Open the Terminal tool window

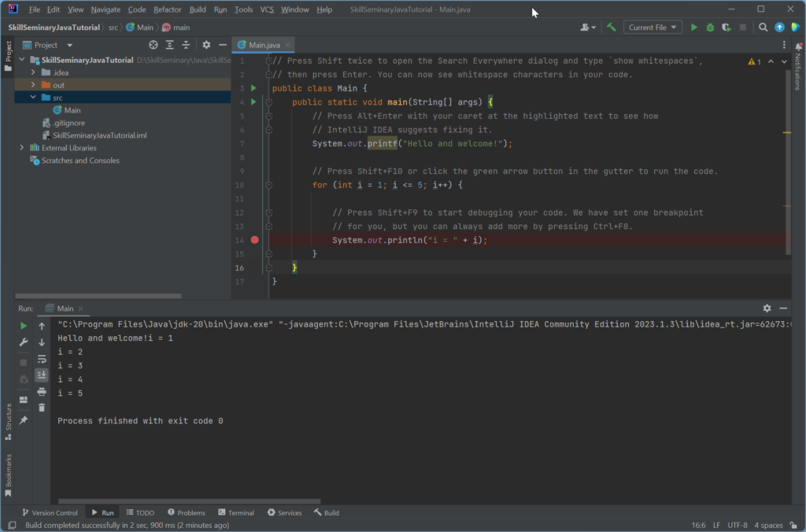(236, 512)
